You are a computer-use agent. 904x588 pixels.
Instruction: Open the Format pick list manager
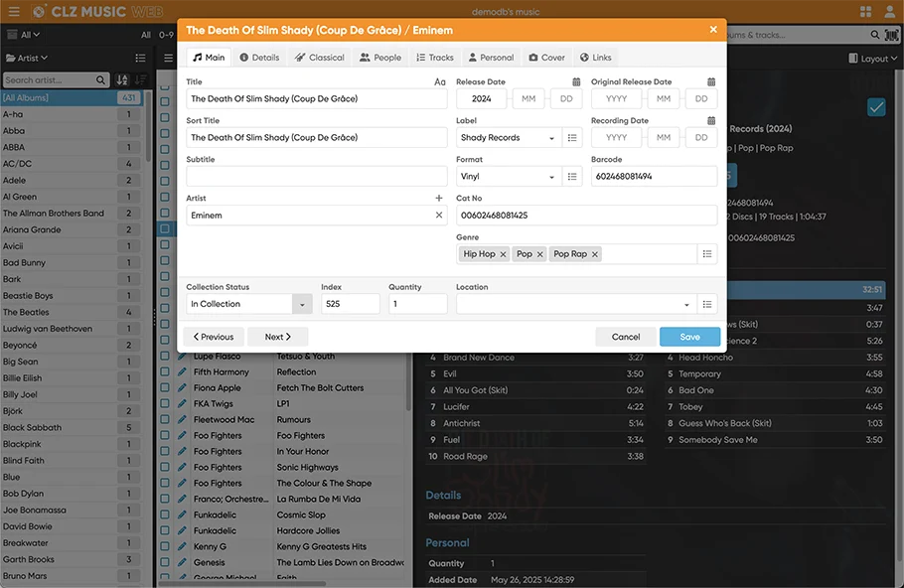point(572,177)
